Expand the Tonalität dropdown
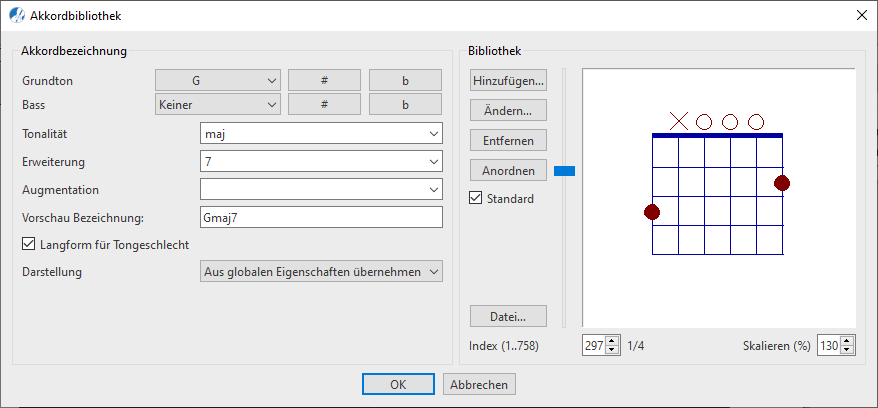Screen dimensions: 878x408 321,133
